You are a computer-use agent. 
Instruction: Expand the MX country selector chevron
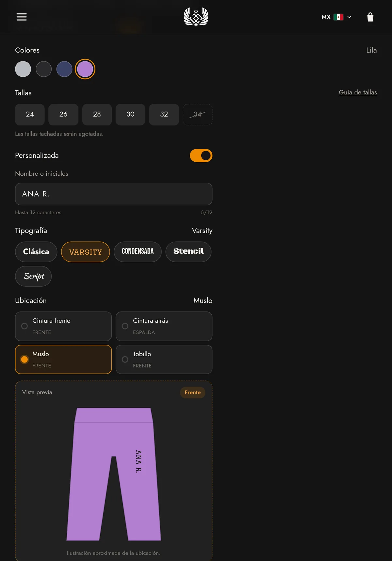pos(349,17)
